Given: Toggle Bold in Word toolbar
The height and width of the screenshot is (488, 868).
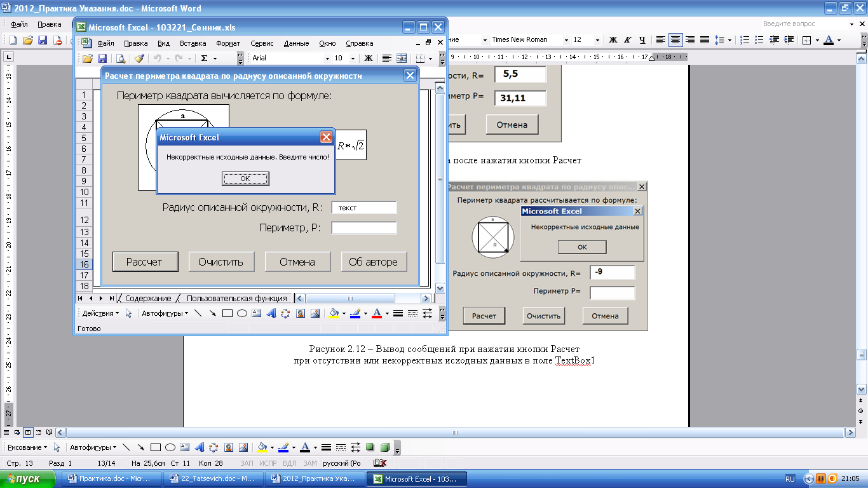Looking at the screenshot, I should pos(613,39).
